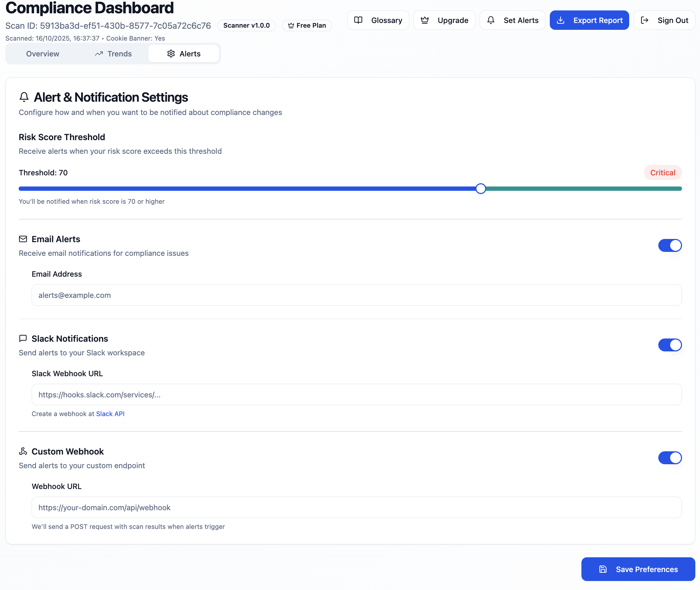Click the Sign Out arrow icon
The height and width of the screenshot is (590, 700).
point(645,20)
